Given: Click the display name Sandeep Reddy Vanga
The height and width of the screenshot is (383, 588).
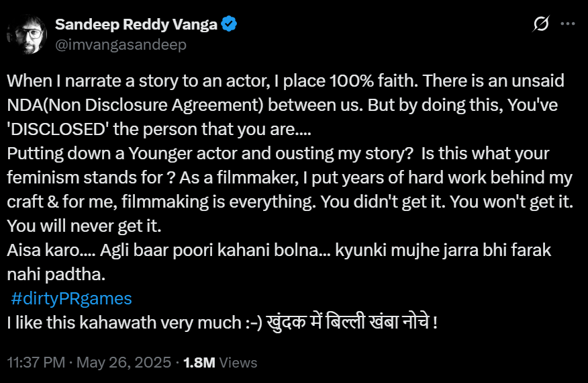Looking at the screenshot, I should click(136, 24).
